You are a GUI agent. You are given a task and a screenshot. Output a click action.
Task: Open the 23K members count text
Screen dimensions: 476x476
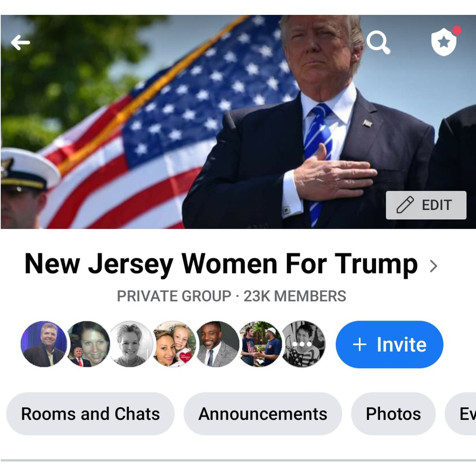click(x=295, y=296)
